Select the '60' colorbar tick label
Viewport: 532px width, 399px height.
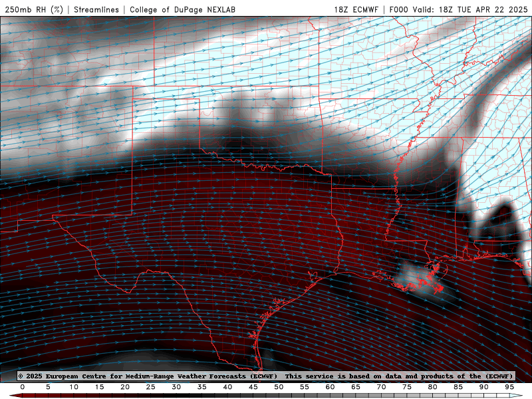click(330, 387)
